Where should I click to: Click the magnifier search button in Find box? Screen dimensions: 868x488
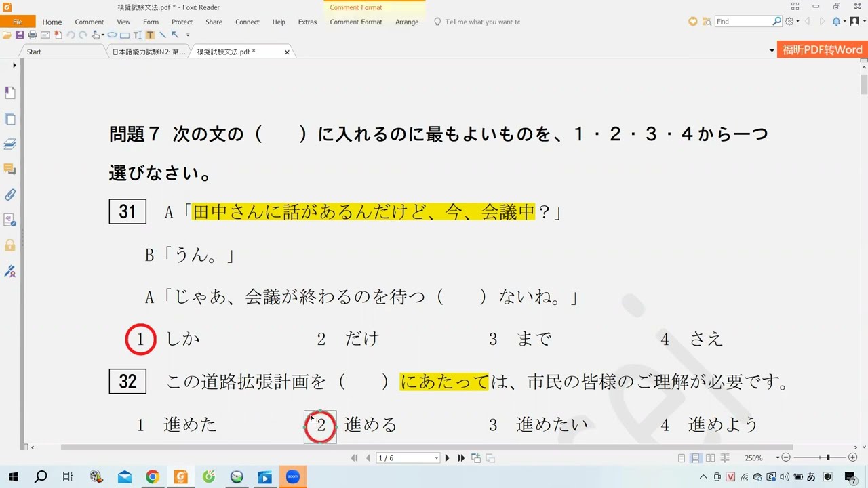point(777,22)
